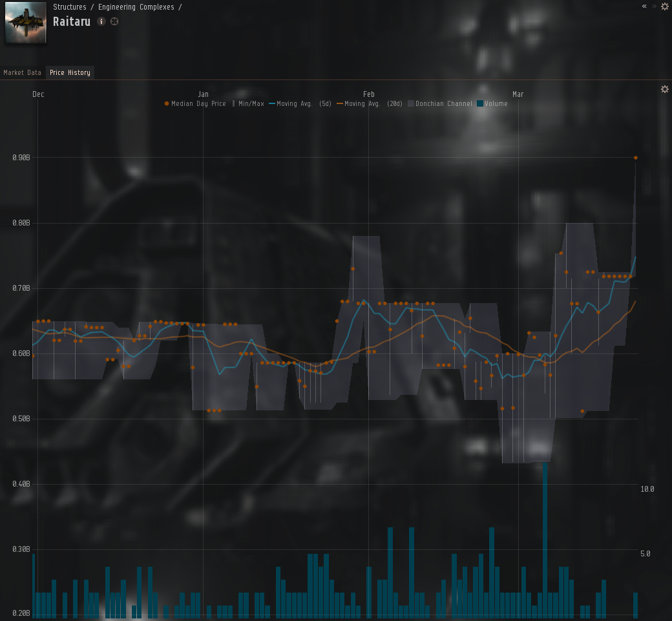Click the 10.0 volume axis label
This screenshot has height=621, width=672.
(x=647, y=489)
